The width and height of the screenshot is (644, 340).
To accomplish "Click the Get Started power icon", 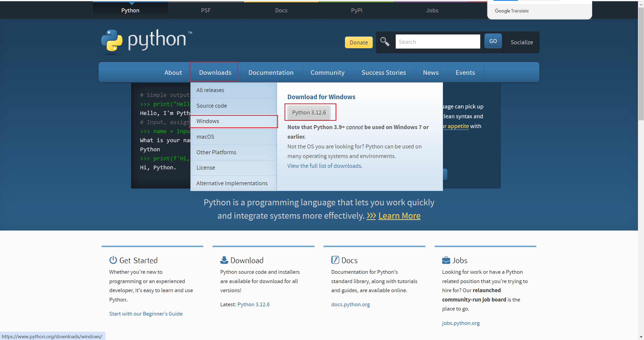I will point(113,260).
